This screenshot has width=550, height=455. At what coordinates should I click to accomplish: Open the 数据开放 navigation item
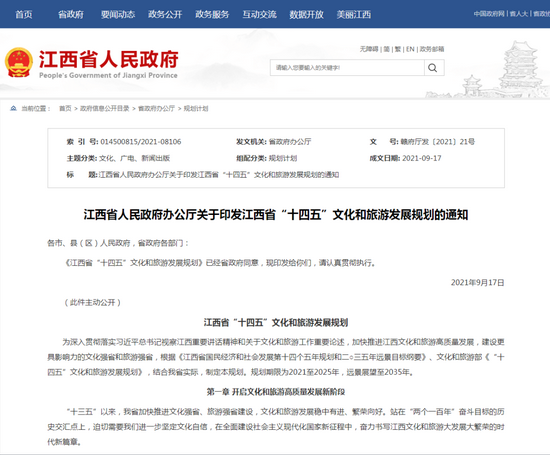tap(306, 14)
